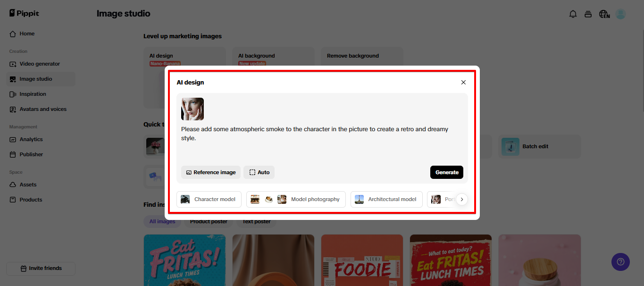The image size is (644, 286).
Task: Open the Analytics icon under Management
Action: coord(12,139)
